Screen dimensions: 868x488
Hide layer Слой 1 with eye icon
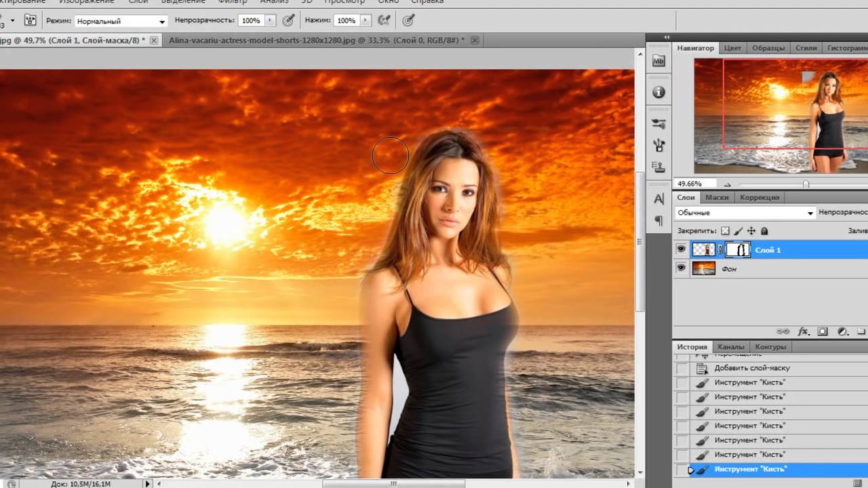tap(681, 249)
